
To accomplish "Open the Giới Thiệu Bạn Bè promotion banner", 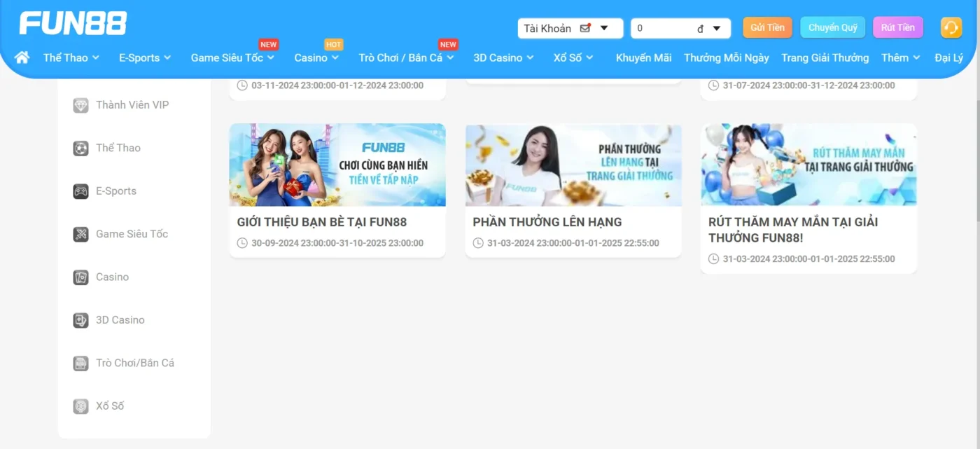I will [x=337, y=165].
